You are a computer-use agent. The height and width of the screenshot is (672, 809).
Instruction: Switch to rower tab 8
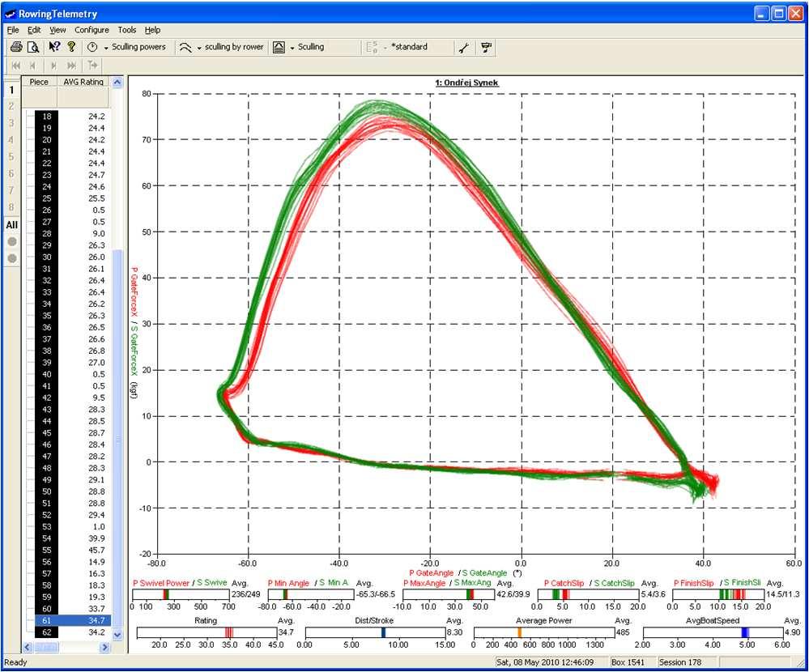(x=11, y=207)
